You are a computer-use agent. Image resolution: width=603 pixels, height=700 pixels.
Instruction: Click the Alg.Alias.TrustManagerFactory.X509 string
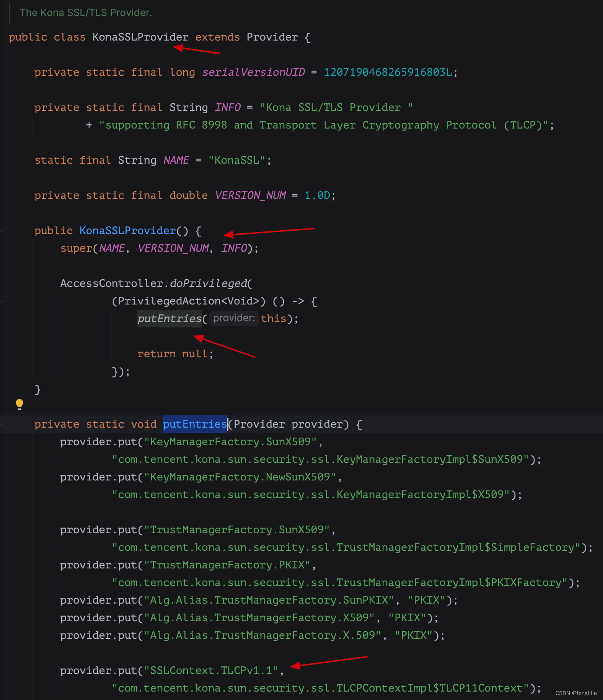[259, 618]
